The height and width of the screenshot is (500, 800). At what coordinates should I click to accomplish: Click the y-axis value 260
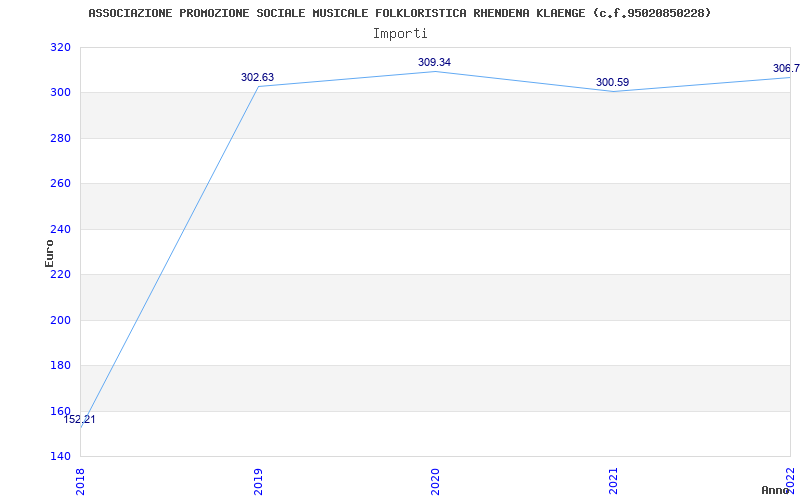point(60,183)
